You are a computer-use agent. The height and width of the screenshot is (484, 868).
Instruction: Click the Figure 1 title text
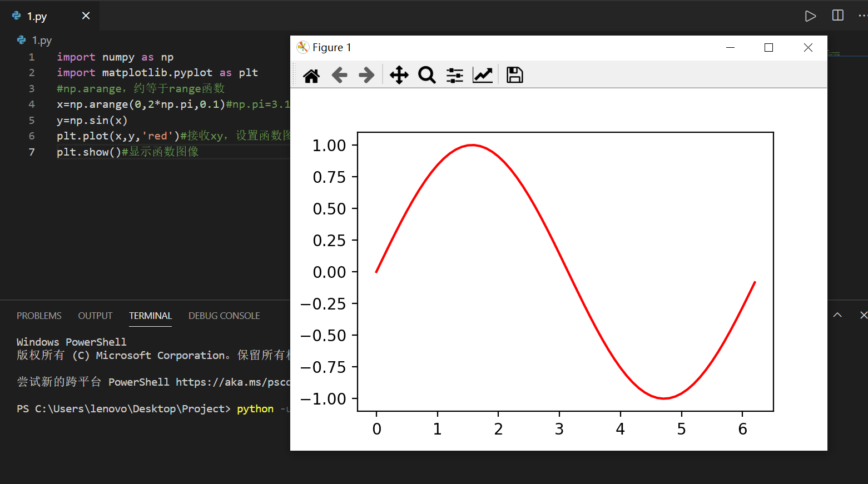pos(332,47)
